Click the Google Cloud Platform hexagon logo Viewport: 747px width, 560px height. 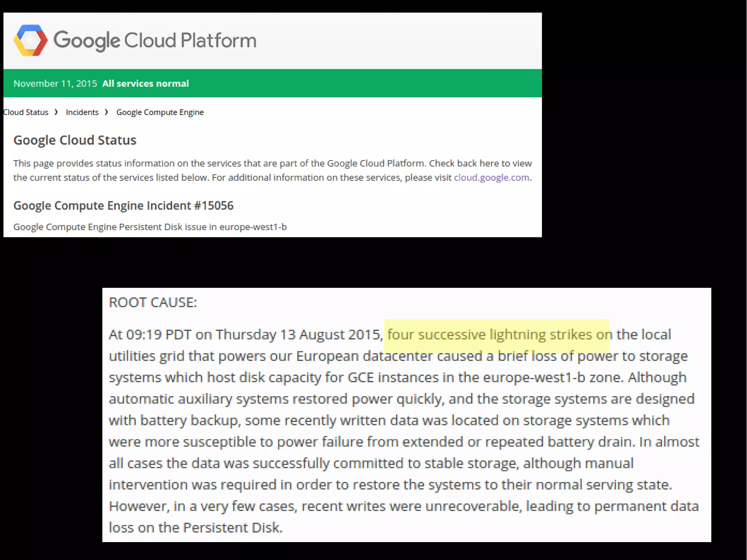(30, 40)
